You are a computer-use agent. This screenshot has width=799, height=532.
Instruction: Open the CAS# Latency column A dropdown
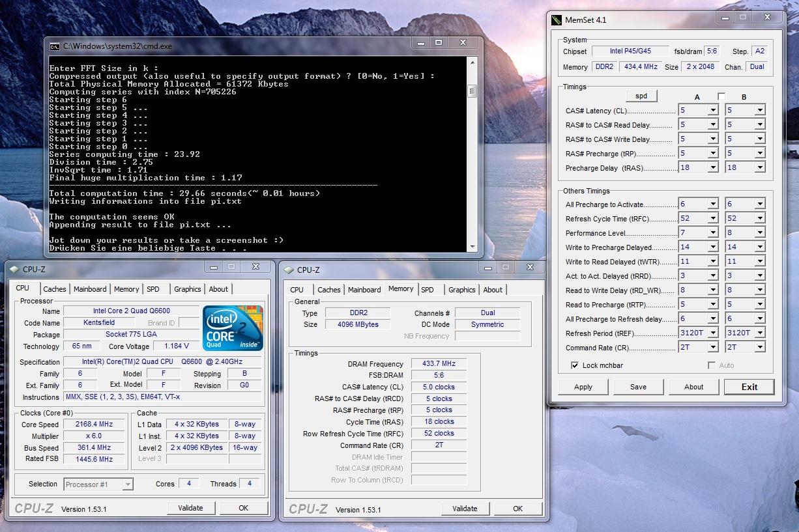coord(712,111)
